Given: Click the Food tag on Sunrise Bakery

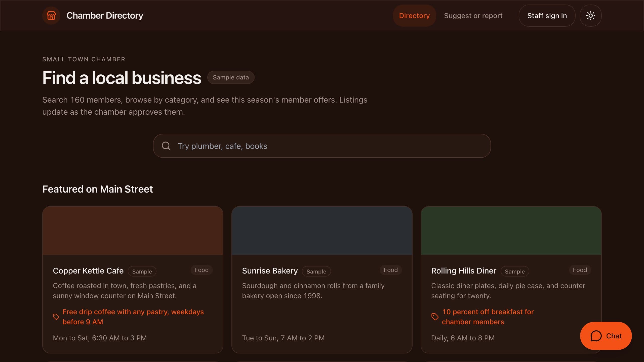Looking at the screenshot, I should [x=391, y=270].
